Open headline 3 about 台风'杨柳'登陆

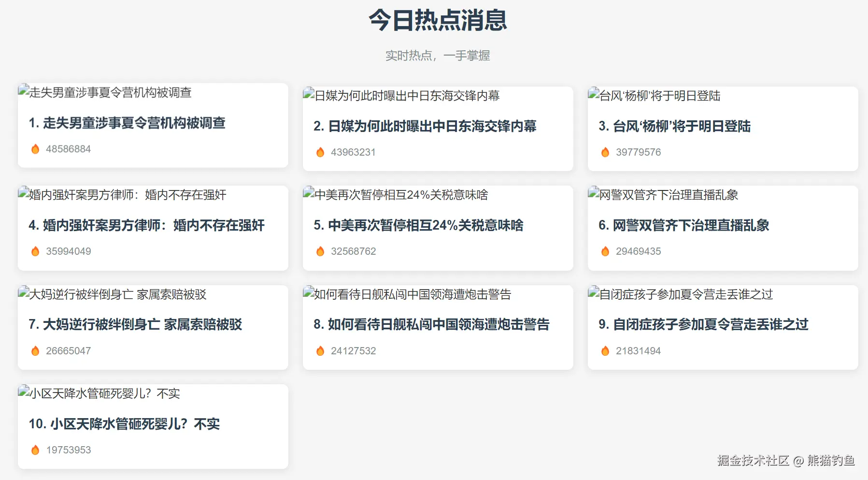coord(674,127)
